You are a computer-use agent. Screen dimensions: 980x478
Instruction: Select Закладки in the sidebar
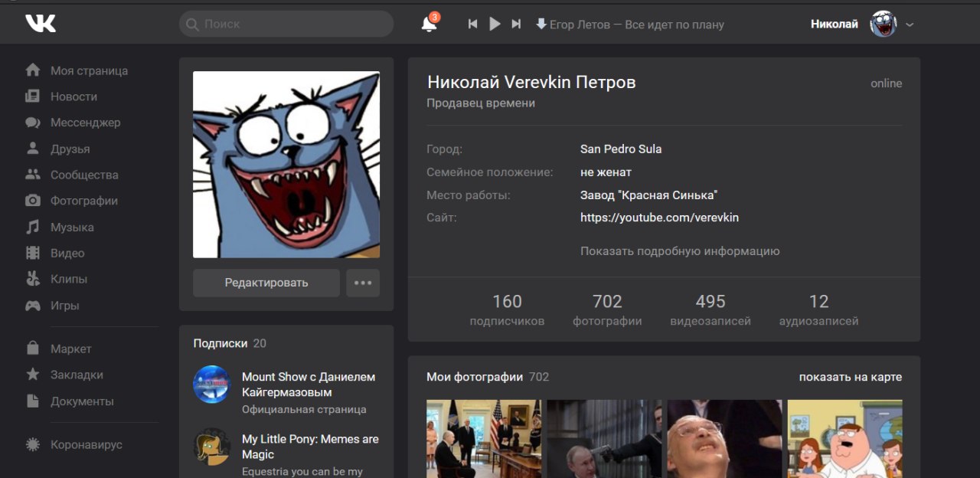[77, 375]
